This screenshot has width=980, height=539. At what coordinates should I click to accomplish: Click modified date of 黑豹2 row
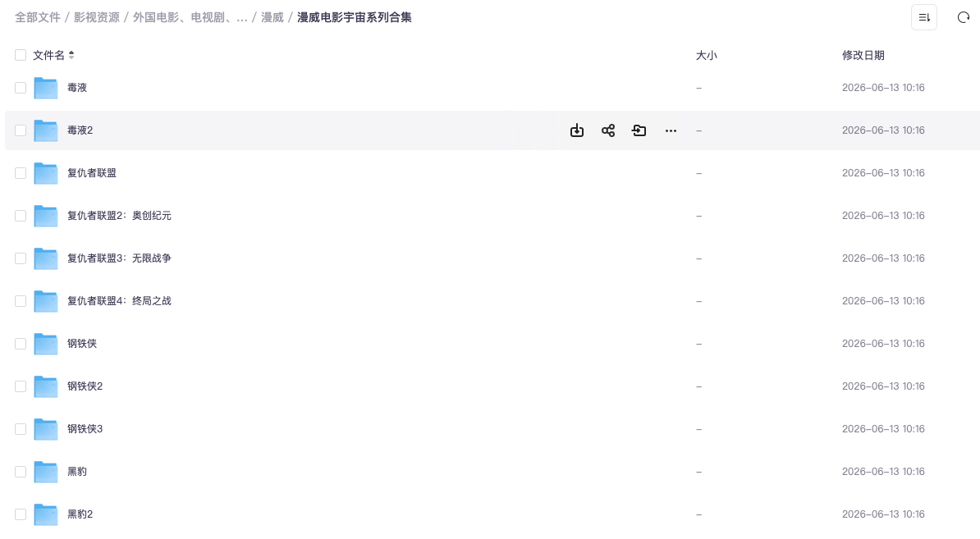tap(883, 514)
